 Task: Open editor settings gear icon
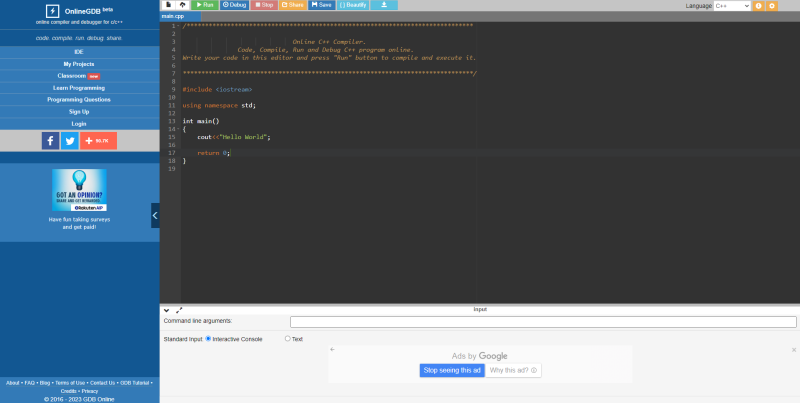(772, 6)
